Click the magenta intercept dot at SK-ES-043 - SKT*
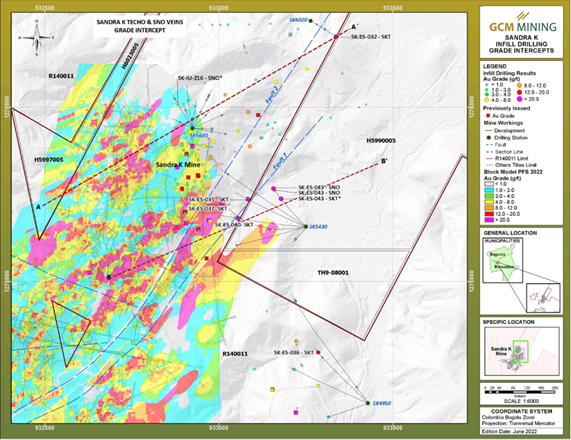 coord(281,199)
